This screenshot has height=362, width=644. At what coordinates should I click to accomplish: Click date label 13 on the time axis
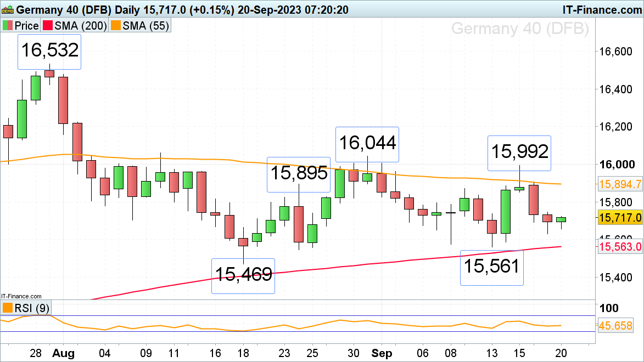492,353
